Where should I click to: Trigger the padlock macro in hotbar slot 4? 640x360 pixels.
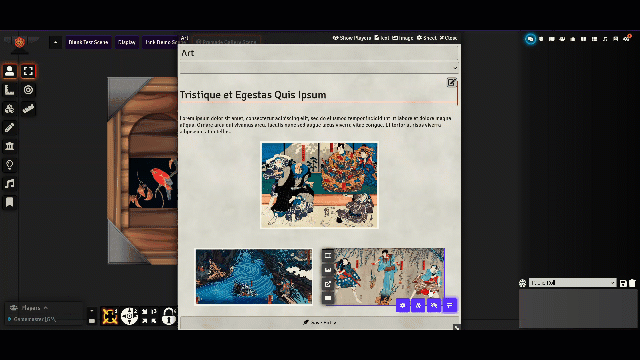tap(169, 316)
